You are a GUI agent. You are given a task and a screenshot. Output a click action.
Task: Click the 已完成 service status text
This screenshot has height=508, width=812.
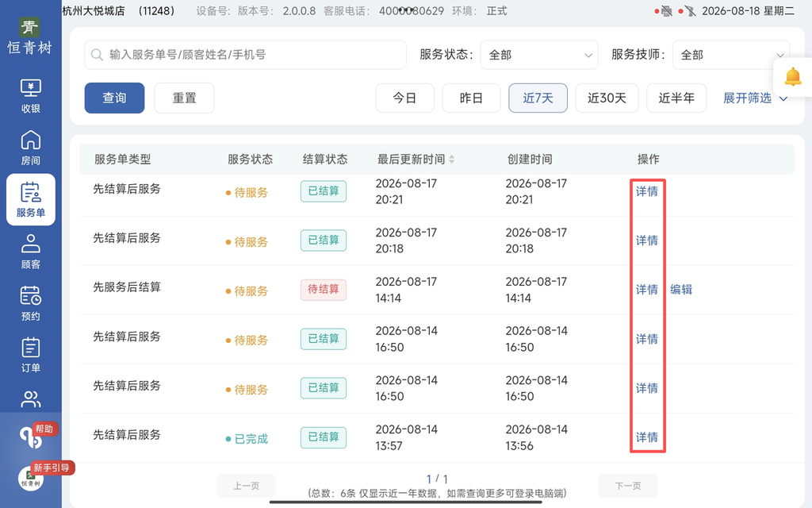251,439
